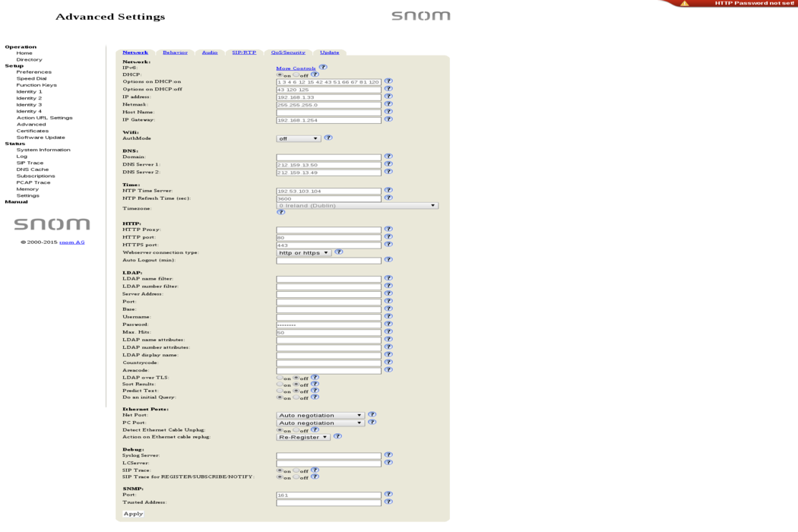
Task: Click help icon beside SNMP Trusted Address
Action: (x=388, y=502)
